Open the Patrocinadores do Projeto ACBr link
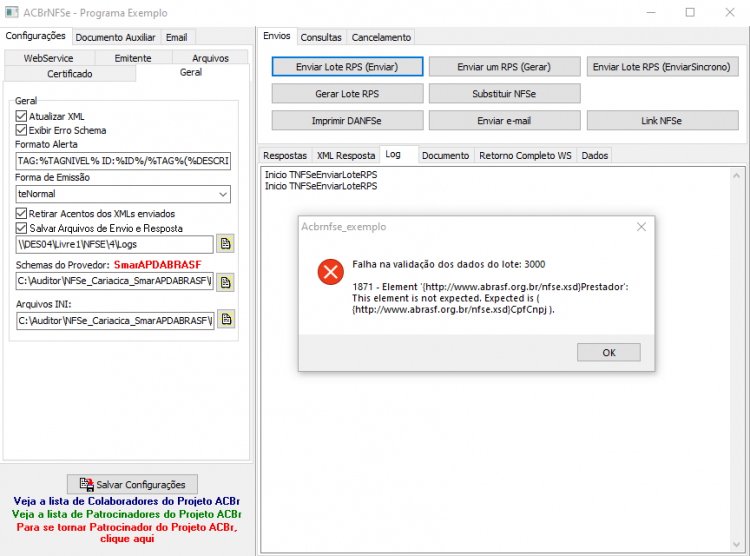Image resolution: width=750 pixels, height=556 pixels. [127, 514]
